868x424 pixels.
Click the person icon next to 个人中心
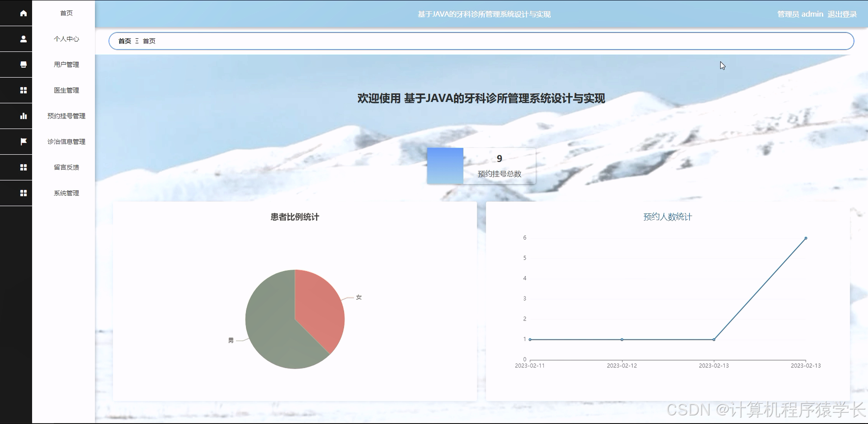[x=23, y=39]
